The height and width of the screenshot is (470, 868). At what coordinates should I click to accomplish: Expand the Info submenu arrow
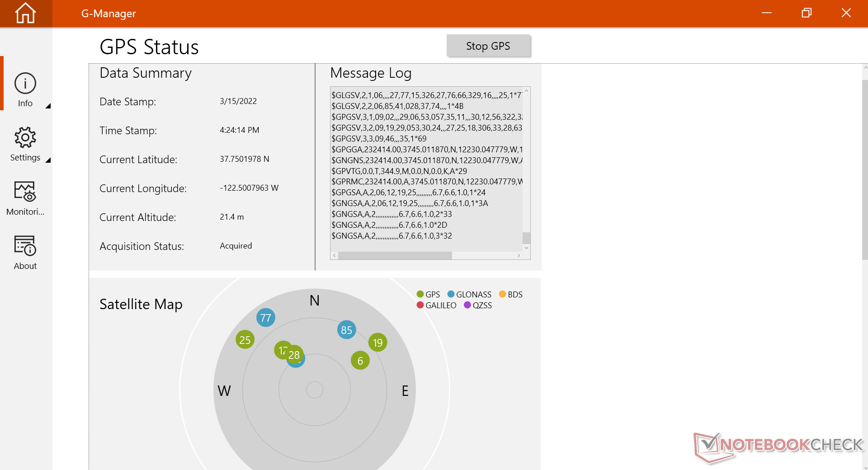[x=48, y=106]
